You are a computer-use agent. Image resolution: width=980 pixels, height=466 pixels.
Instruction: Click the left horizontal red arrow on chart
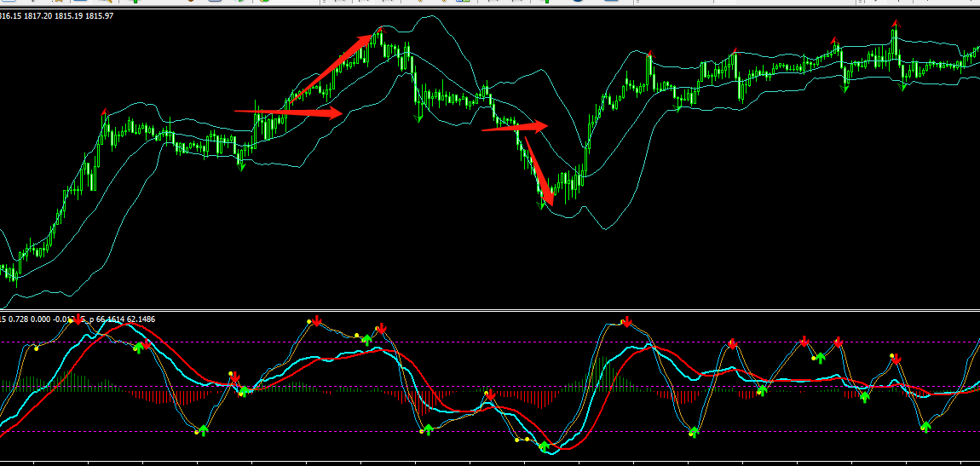pos(288,112)
